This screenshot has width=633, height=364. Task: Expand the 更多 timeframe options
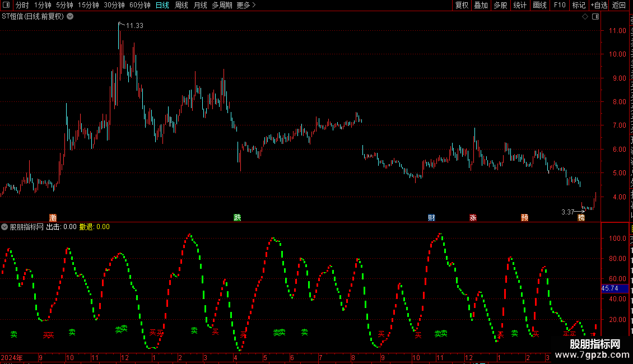[246, 5]
